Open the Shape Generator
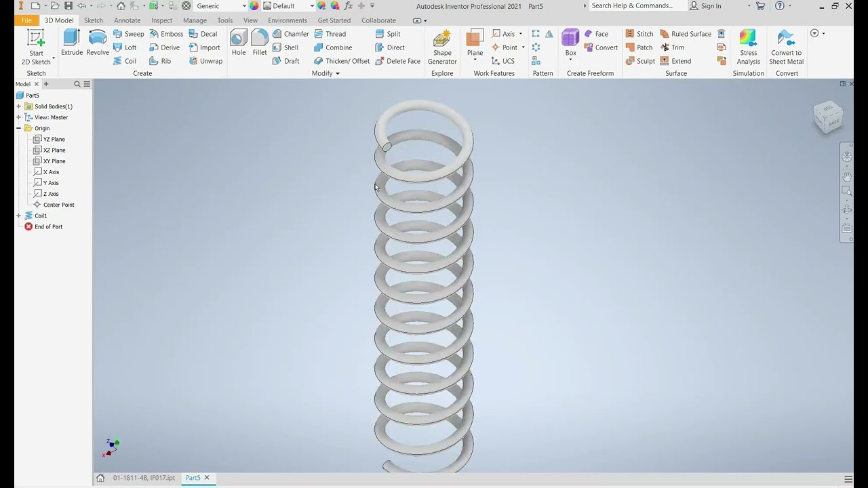Screen dimensions: 868x488 point(442,47)
